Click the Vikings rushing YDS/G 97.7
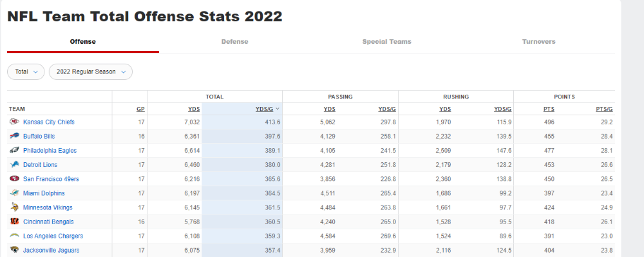Screen dimensions: 644x257 (x=505, y=207)
